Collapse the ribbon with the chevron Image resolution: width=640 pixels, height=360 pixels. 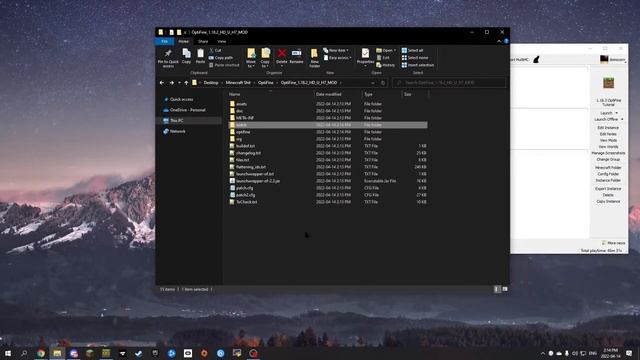pos(499,41)
